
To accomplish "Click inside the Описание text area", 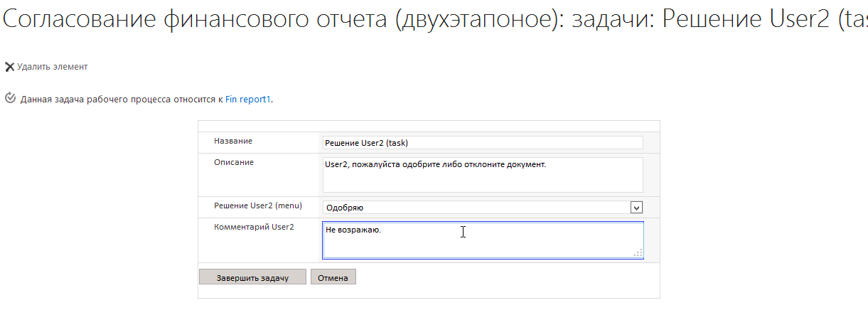I will [482, 179].
